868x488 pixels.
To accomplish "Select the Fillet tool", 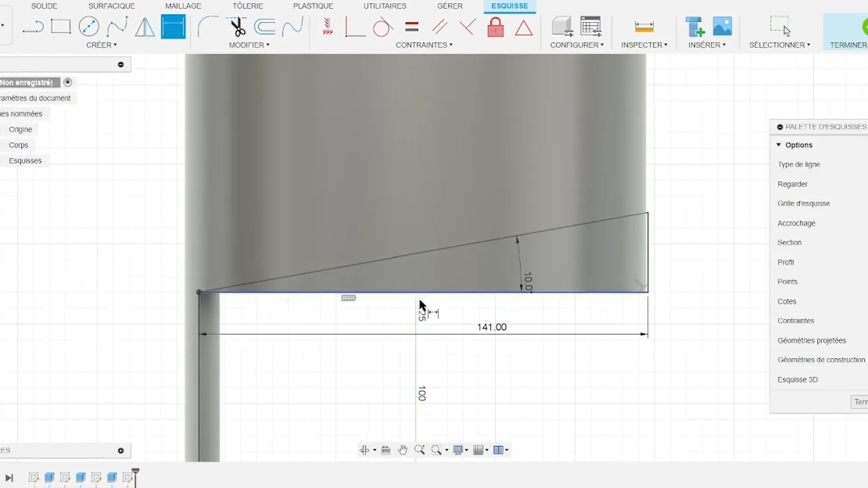I will pos(208,27).
